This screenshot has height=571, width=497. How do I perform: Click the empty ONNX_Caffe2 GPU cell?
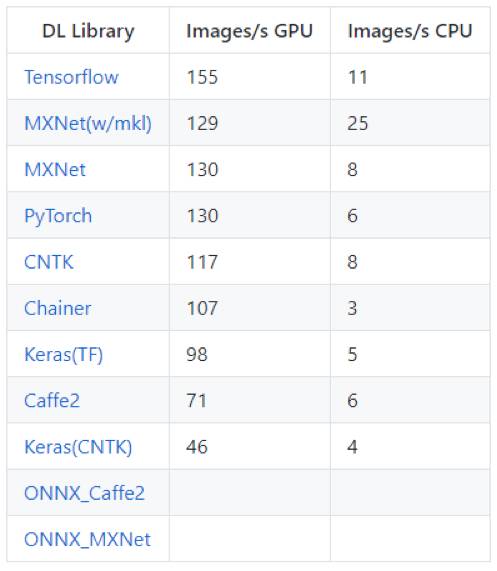pos(250,493)
